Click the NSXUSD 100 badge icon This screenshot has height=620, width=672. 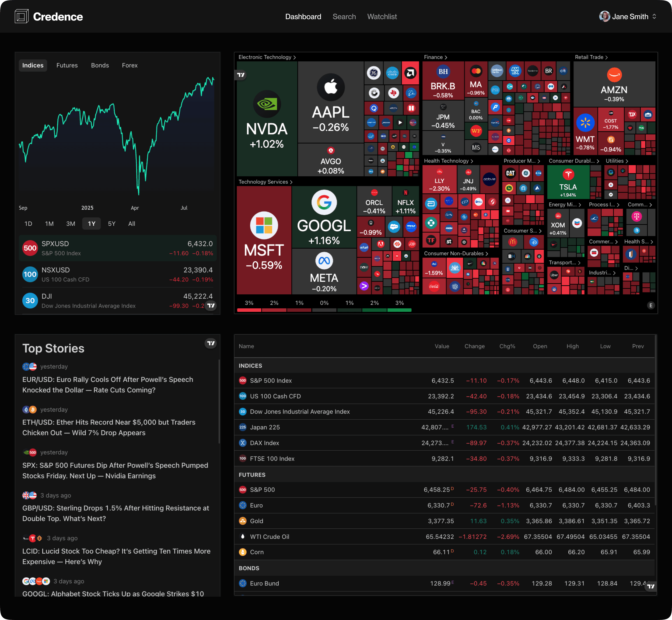pos(30,275)
